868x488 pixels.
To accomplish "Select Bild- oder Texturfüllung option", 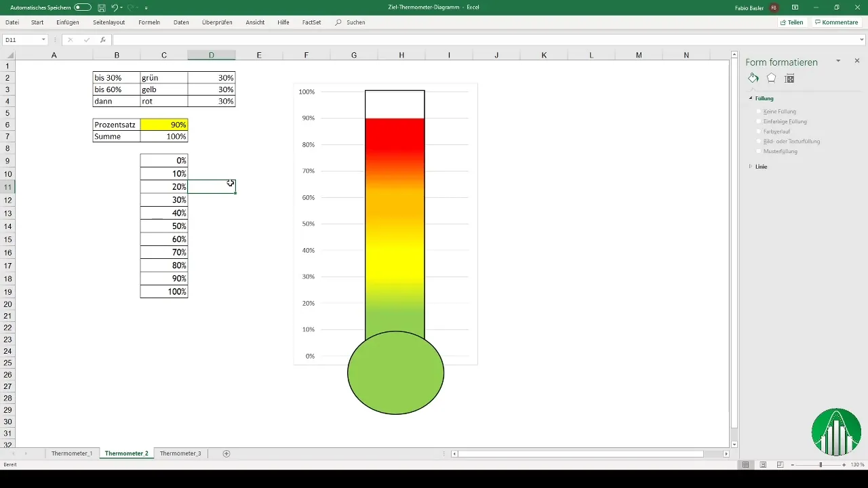I will click(759, 142).
